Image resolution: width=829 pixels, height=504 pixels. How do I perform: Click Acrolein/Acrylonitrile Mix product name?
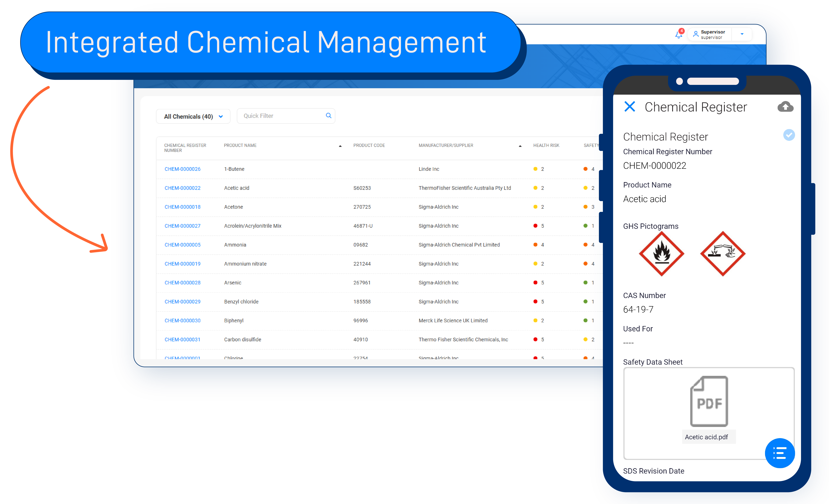pyautogui.click(x=253, y=226)
